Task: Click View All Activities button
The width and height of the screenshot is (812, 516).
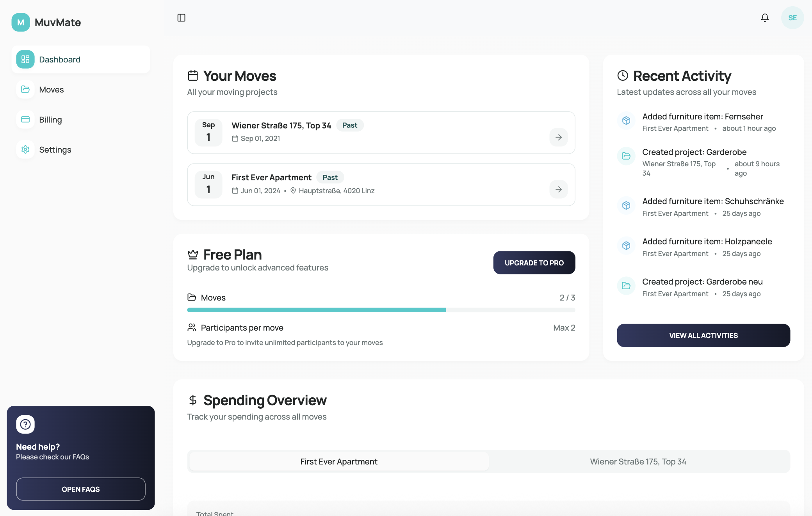Action: (x=703, y=335)
